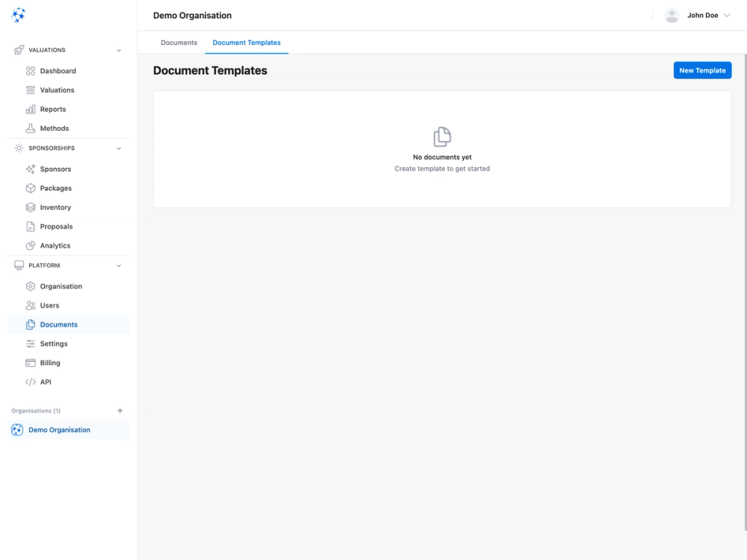Open the Organisation settings gear icon
Viewport: 747px width, 560px height.
click(x=29, y=286)
